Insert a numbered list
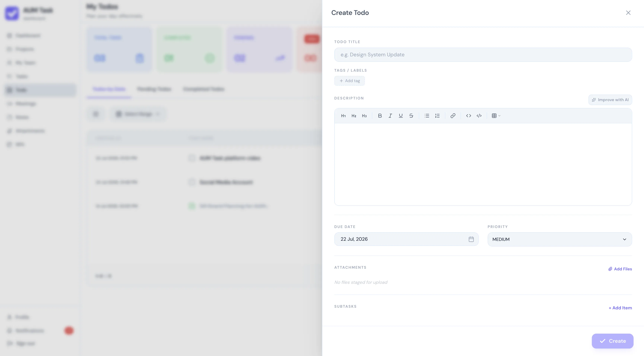This screenshot has height=356, width=644. 437,116
